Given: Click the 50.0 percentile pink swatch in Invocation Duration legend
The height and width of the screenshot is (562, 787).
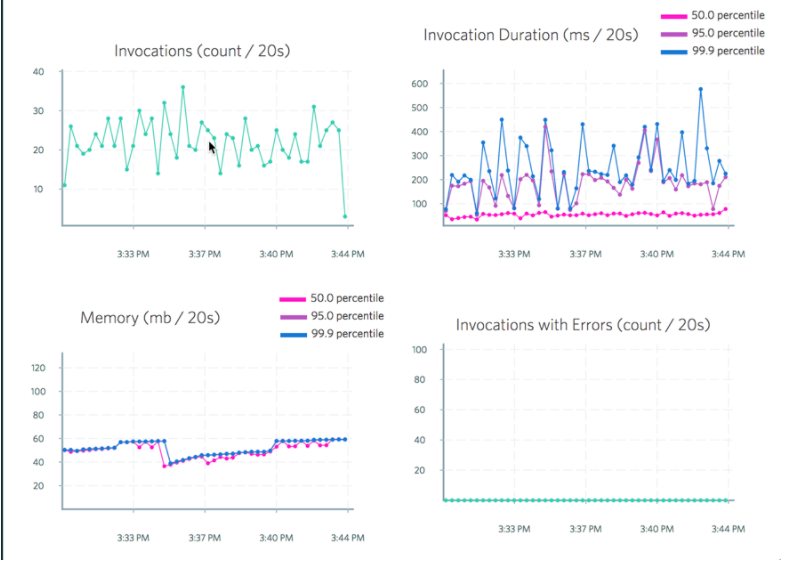Looking at the screenshot, I should (x=674, y=17).
